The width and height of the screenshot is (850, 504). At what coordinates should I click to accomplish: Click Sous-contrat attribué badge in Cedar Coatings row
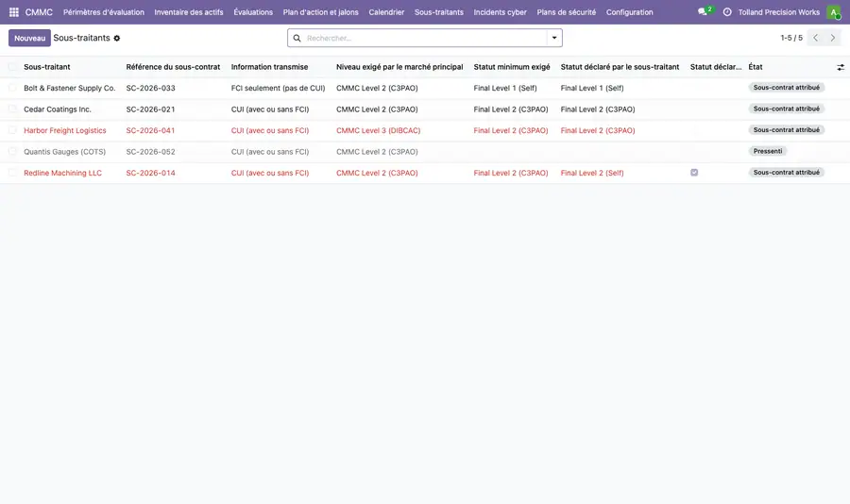point(787,109)
